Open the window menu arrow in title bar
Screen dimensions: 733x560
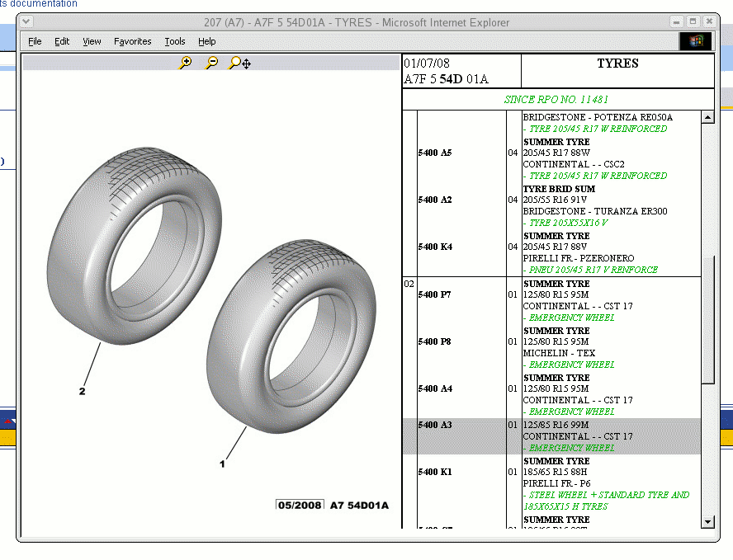[x=26, y=21]
